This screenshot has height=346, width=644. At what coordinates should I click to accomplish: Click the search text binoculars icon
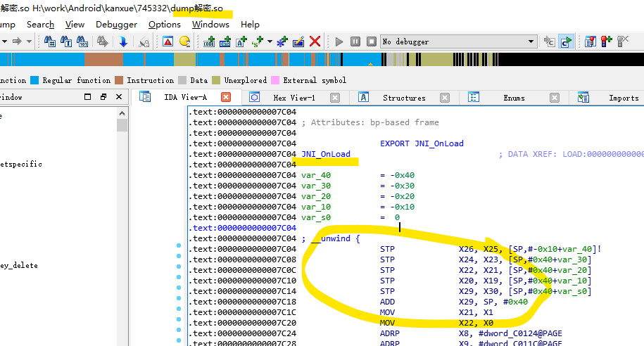(x=65, y=41)
